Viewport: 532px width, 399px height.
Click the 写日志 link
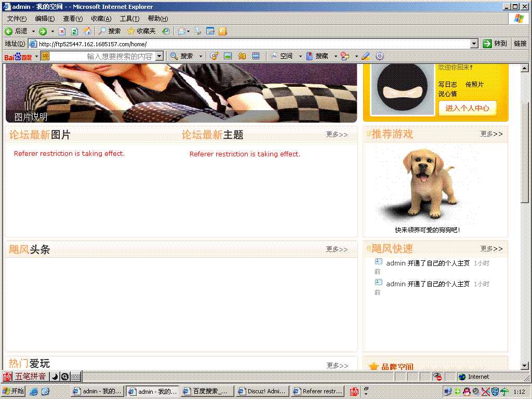447,85
